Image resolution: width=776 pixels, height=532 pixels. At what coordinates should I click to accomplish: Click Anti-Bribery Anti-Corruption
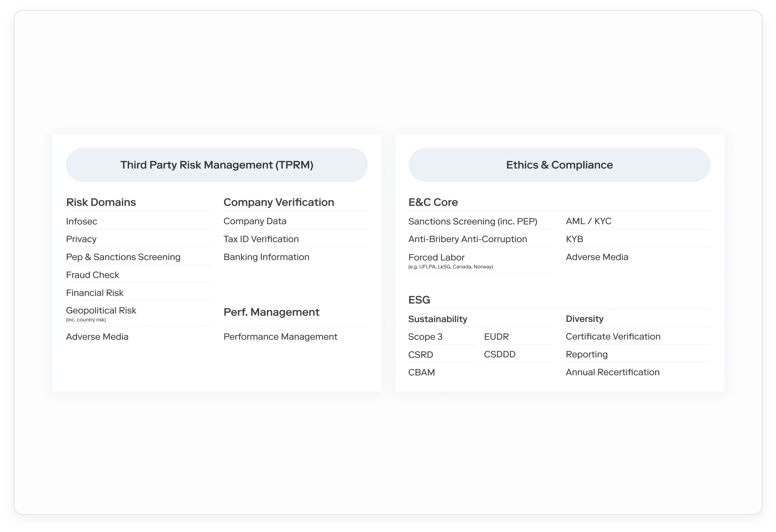point(468,239)
